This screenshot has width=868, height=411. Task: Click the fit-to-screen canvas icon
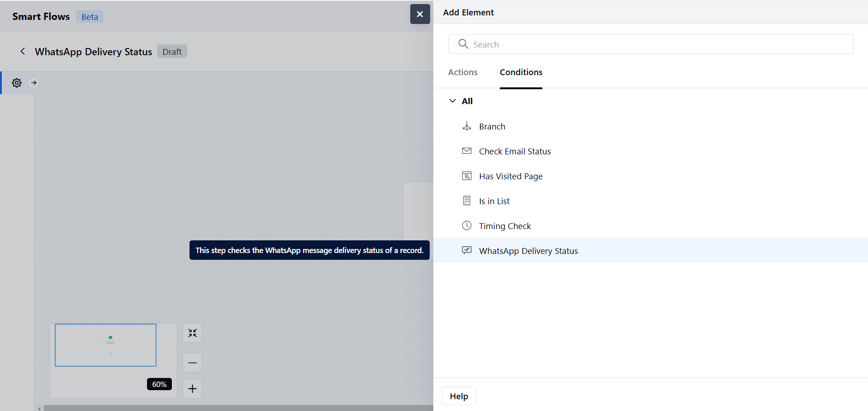pyautogui.click(x=192, y=333)
